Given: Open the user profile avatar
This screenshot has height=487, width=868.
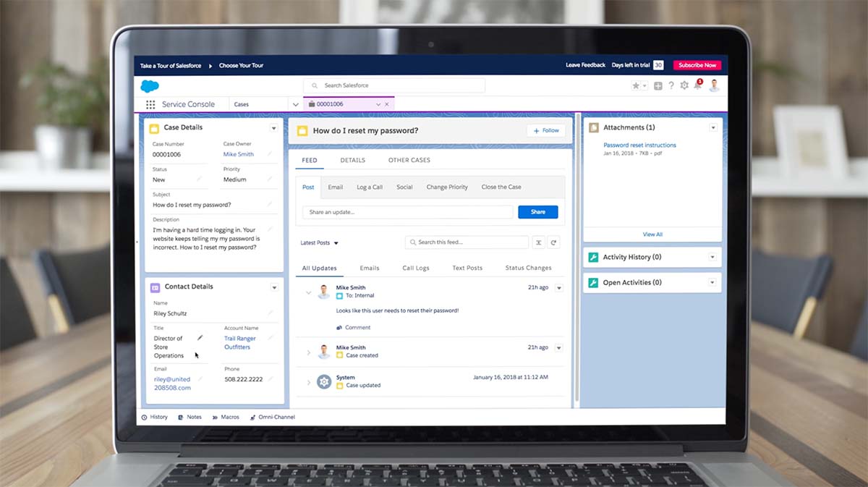Looking at the screenshot, I should click(x=714, y=85).
